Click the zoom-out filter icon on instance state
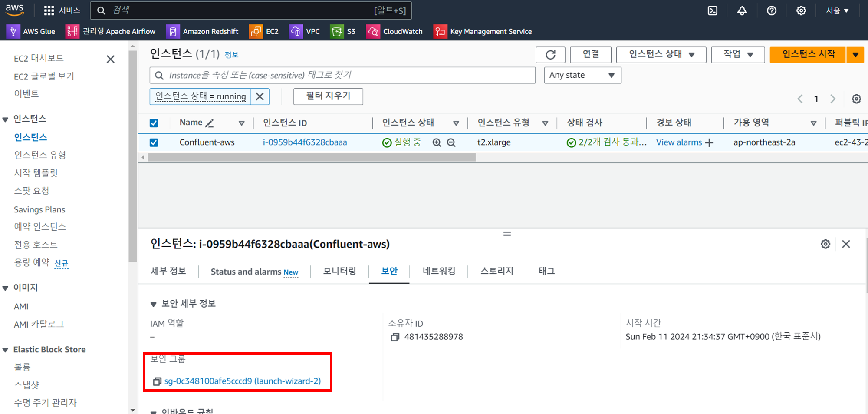Screen dimensions: 868x414 pos(451,142)
